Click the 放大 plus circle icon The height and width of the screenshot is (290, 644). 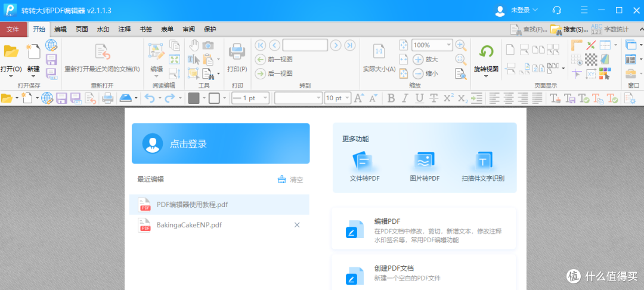[x=417, y=60]
